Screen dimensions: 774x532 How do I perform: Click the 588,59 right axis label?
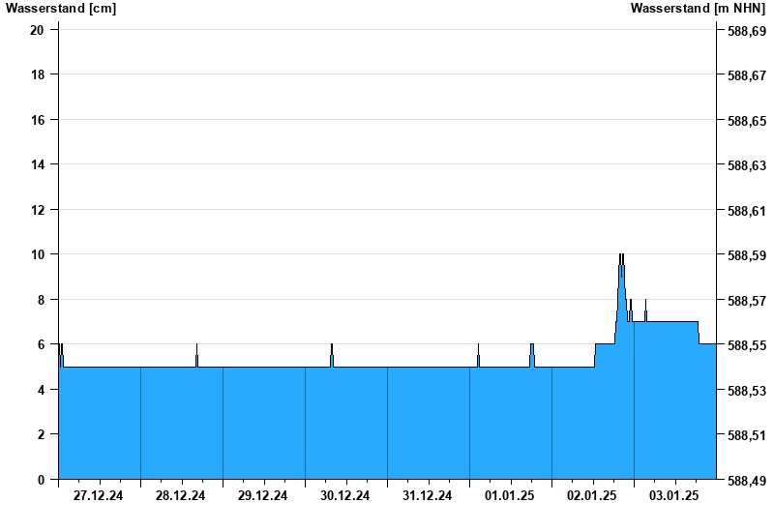pos(747,255)
